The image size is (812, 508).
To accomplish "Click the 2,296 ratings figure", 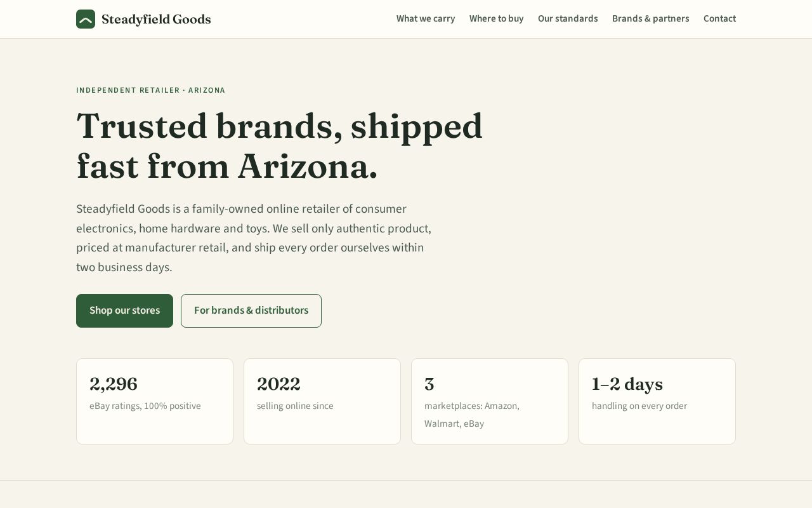I will coord(114,384).
